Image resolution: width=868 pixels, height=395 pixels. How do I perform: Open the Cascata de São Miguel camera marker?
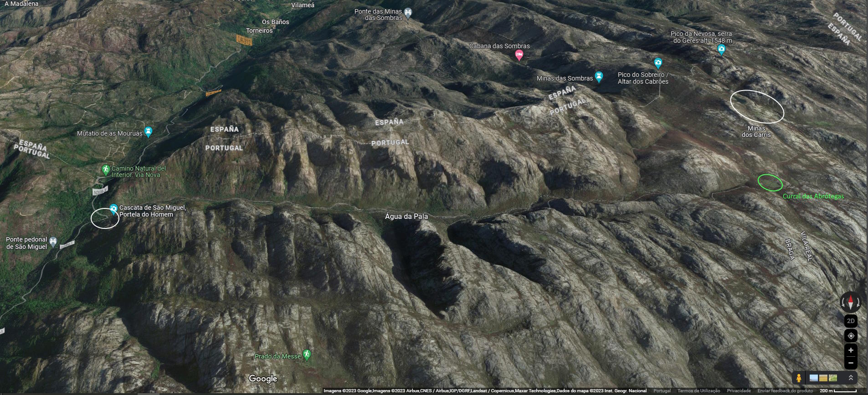pos(113,208)
